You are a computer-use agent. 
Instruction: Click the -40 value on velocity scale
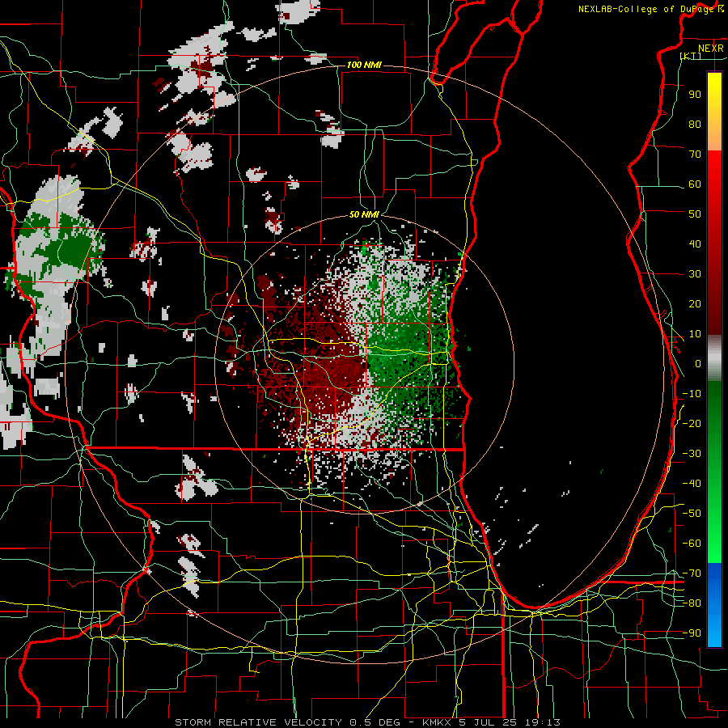(x=692, y=484)
